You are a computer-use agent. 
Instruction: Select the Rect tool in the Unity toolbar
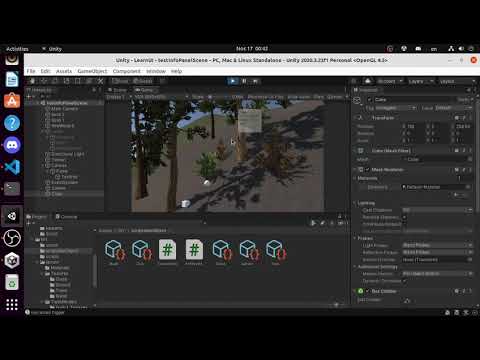tap(78, 81)
